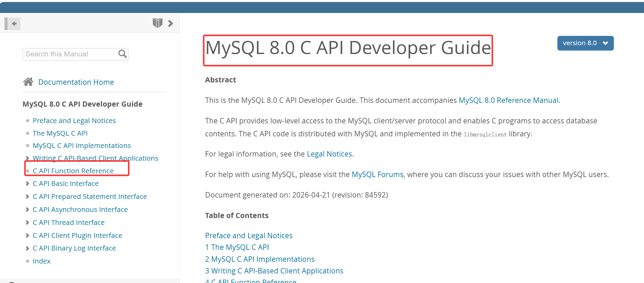Open Index sidebar entry

coord(42,261)
